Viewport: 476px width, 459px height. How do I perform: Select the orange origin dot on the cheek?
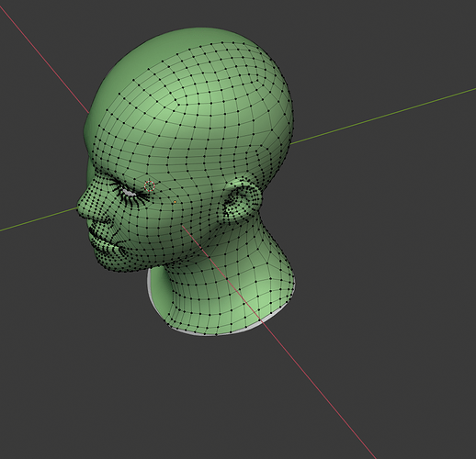coord(175,202)
